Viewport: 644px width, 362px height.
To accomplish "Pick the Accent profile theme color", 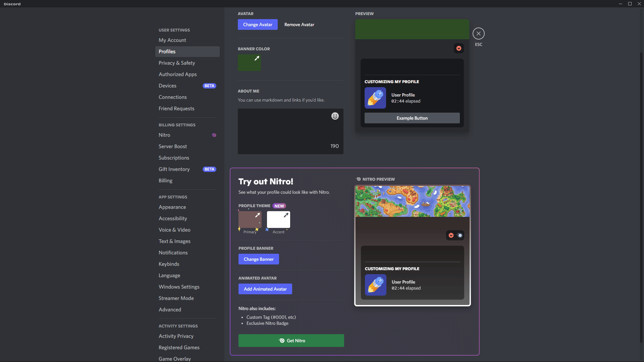I will click(278, 220).
